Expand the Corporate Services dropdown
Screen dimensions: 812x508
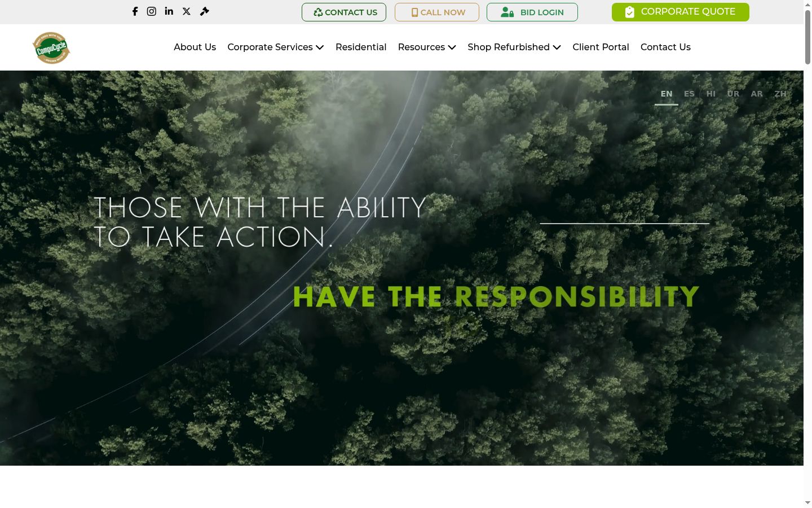pyautogui.click(x=276, y=47)
